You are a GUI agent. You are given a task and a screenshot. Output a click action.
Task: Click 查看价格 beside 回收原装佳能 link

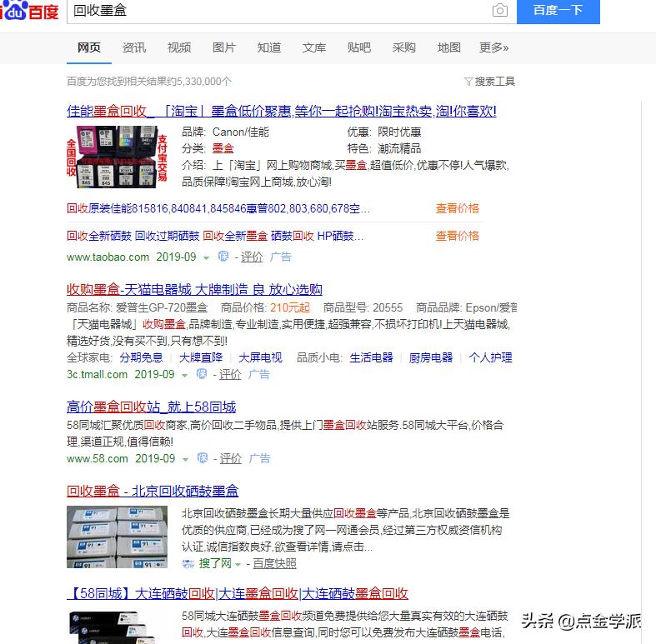(x=458, y=208)
